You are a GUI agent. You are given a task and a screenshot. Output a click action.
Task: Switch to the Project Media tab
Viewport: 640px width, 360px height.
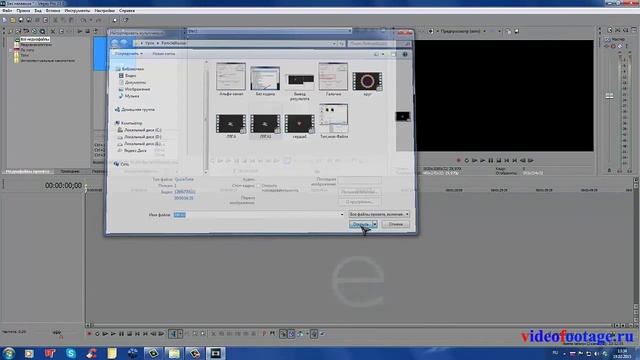28,171
